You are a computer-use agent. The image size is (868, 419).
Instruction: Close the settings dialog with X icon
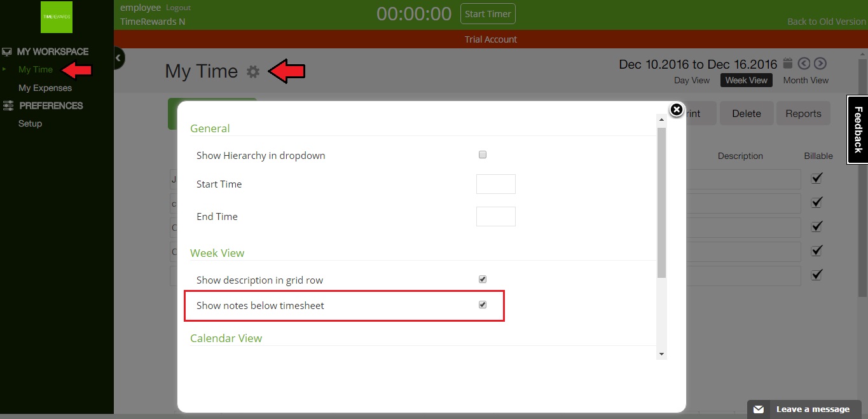pyautogui.click(x=677, y=110)
